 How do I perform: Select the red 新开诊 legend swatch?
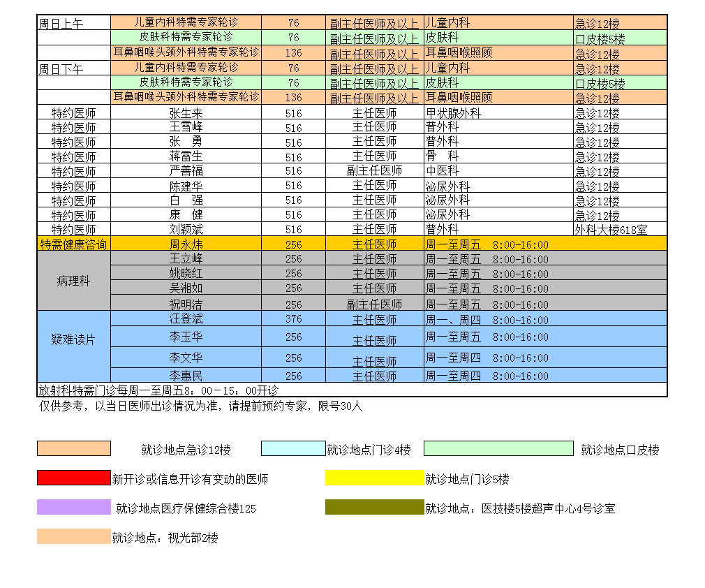click(74, 478)
